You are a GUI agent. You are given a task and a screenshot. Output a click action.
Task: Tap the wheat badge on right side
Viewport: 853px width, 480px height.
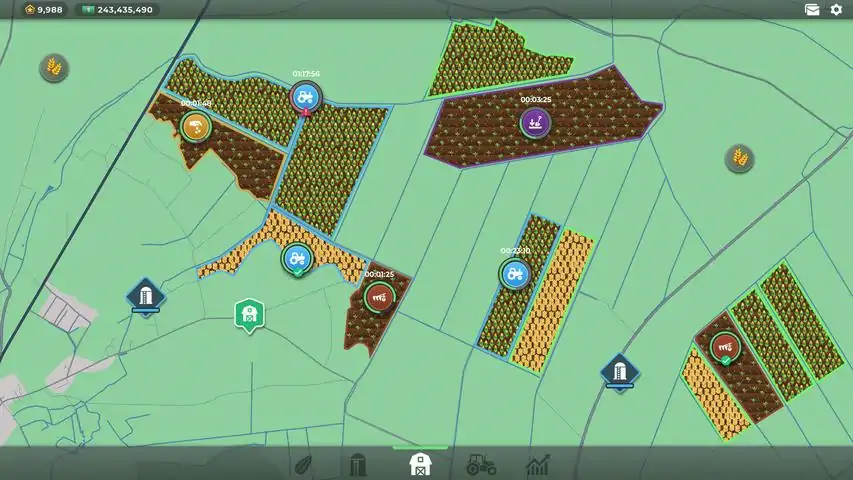pos(739,159)
